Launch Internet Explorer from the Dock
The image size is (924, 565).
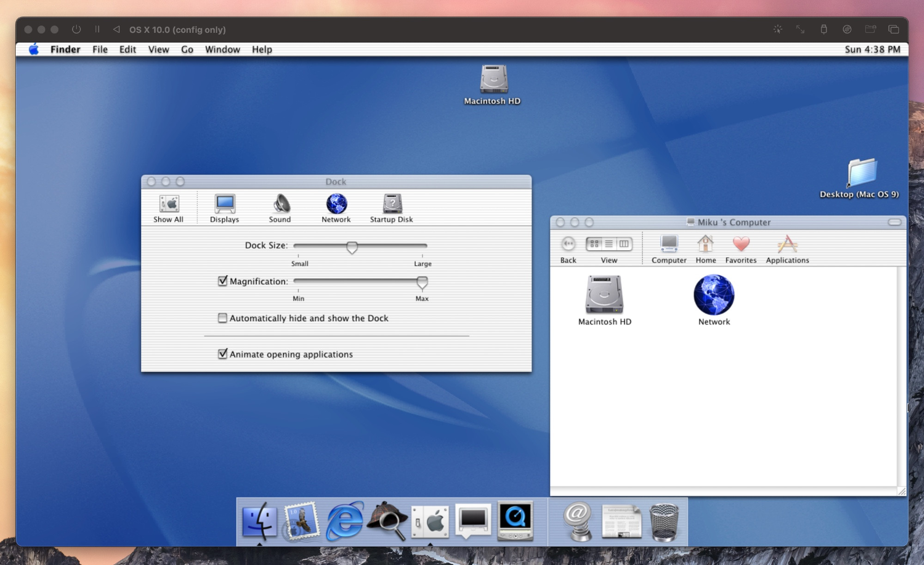pos(345,522)
